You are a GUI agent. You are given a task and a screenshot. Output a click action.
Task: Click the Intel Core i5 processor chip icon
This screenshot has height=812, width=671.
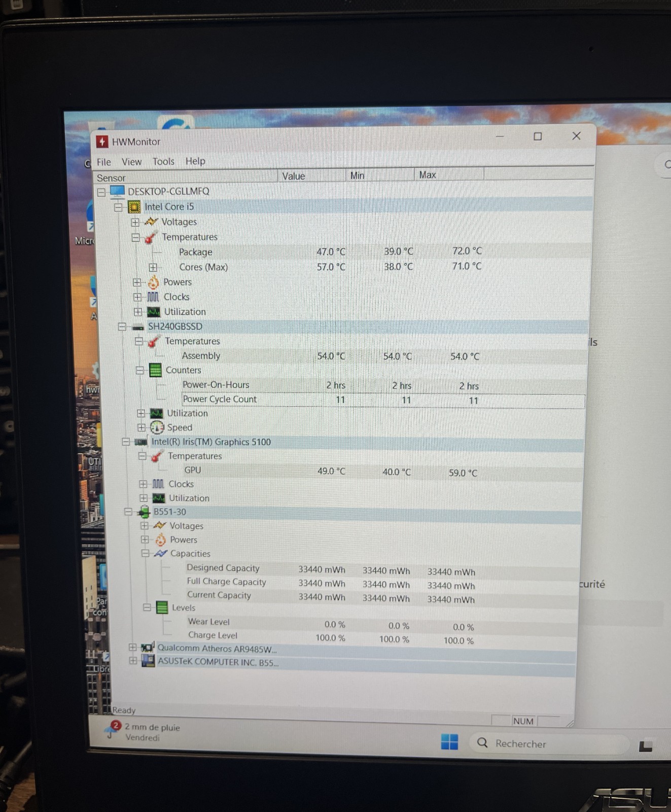134,207
